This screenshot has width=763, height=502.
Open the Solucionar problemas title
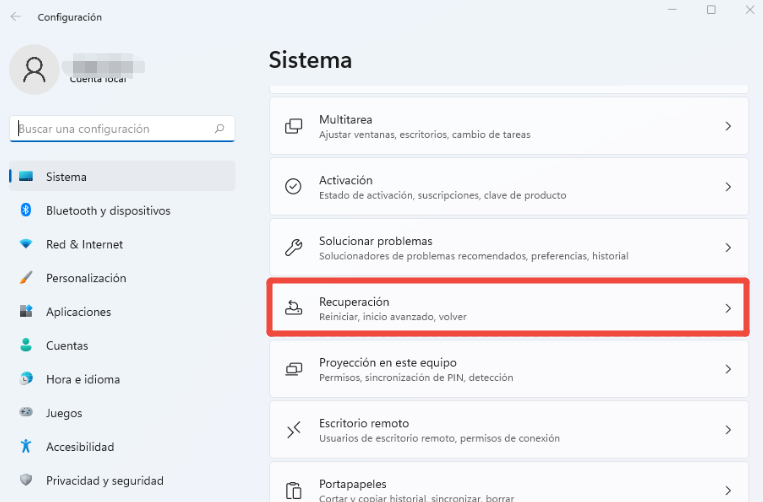[x=376, y=241]
